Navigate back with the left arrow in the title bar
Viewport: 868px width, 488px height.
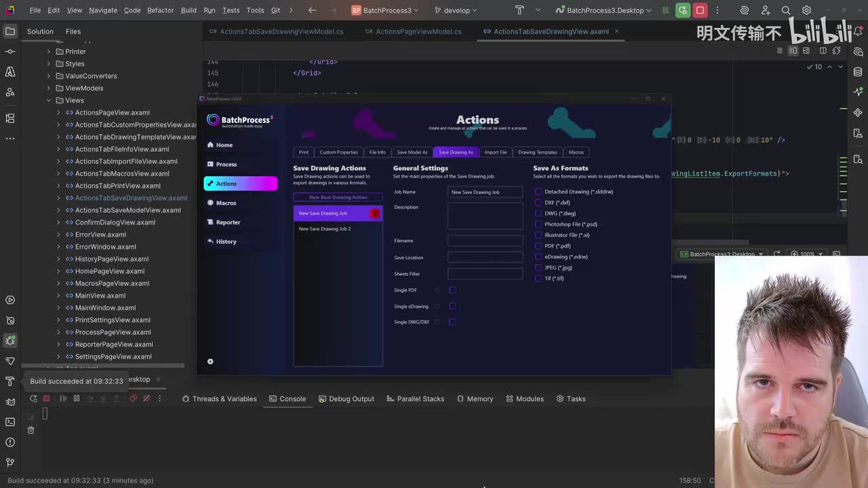(312, 10)
